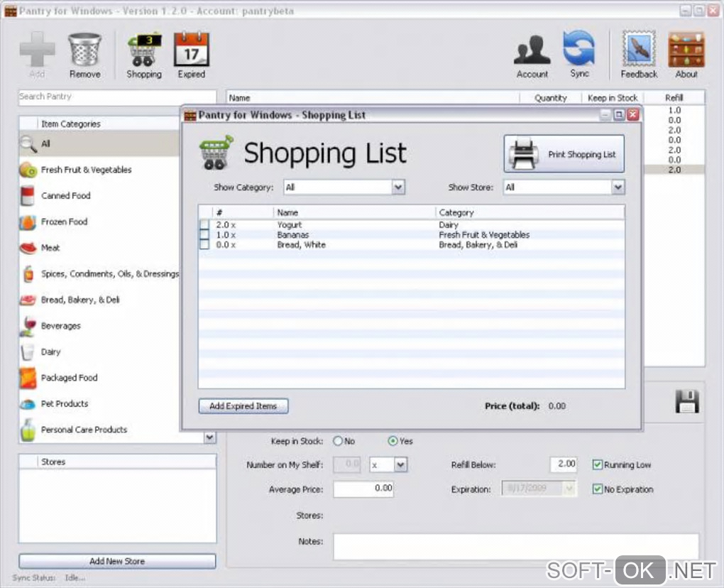Open the Feedback stamp icon
This screenshot has width=724, height=588.
coord(639,48)
